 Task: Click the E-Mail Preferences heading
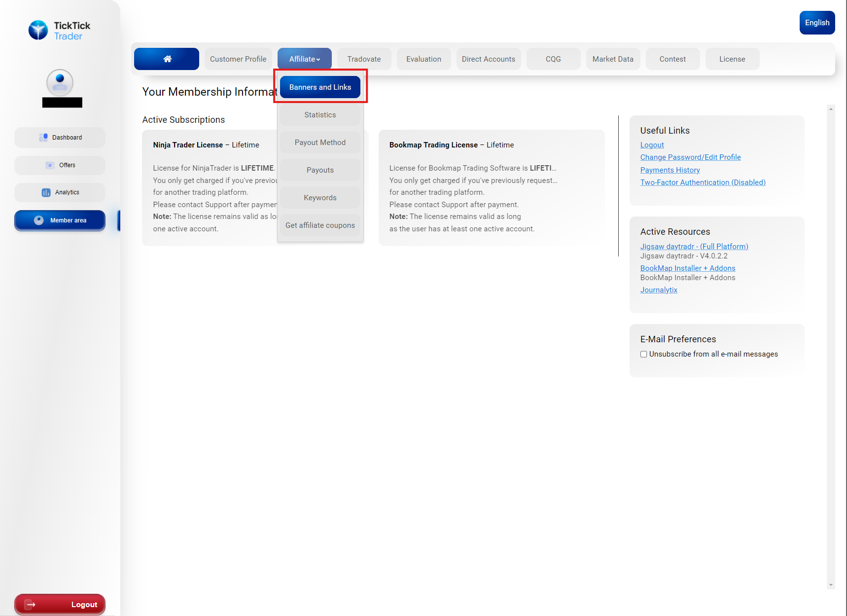(x=678, y=339)
